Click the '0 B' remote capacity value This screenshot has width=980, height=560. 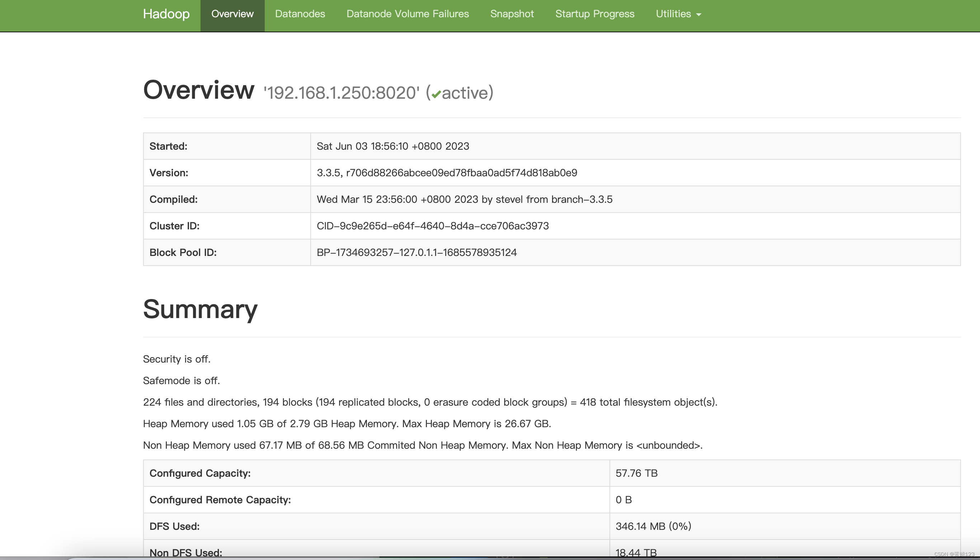624,500
